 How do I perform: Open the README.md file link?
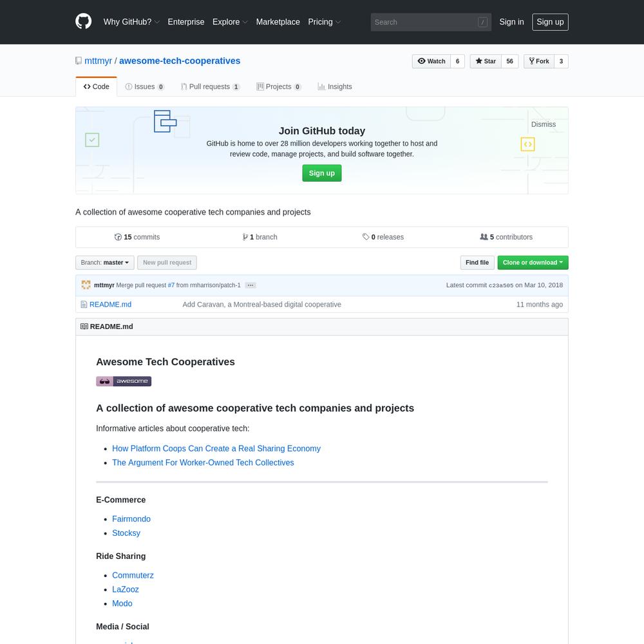point(111,305)
